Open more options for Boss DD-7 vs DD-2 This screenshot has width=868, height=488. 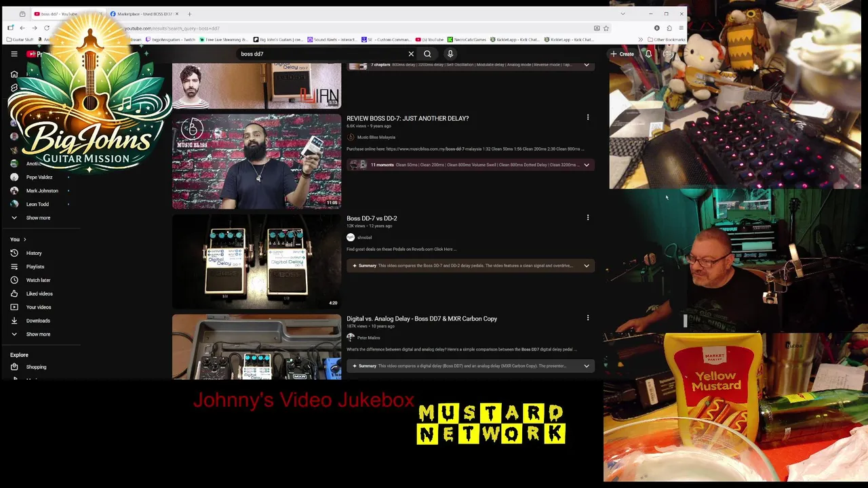[588, 218]
